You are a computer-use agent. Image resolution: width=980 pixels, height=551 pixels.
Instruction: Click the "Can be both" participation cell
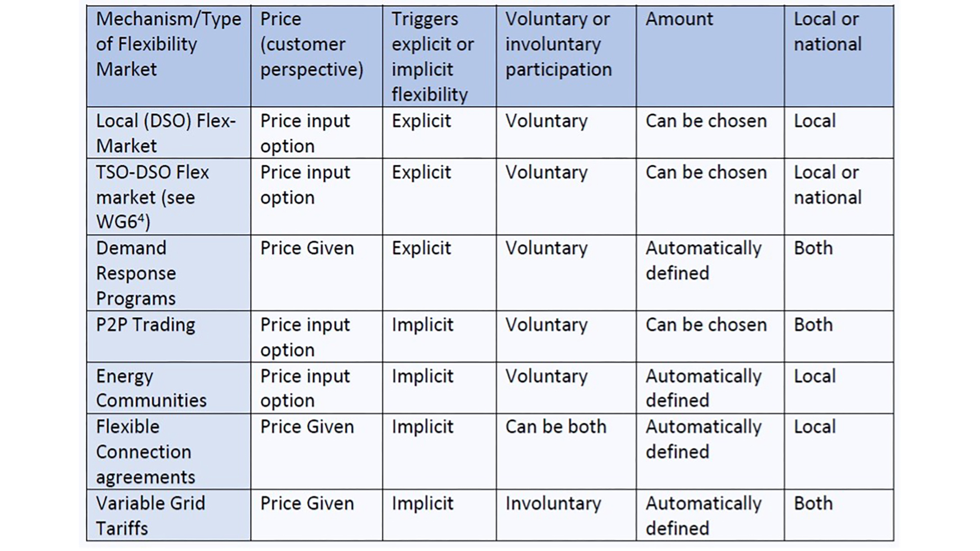tap(556, 427)
